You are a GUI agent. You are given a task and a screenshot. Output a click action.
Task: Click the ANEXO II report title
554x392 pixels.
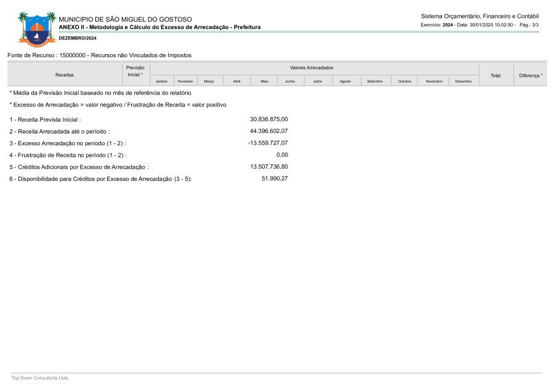(x=159, y=27)
